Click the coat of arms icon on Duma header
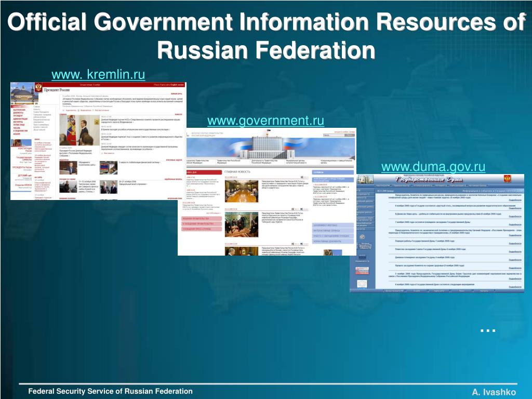Viewport: 532px width, 399px height. (x=507, y=179)
